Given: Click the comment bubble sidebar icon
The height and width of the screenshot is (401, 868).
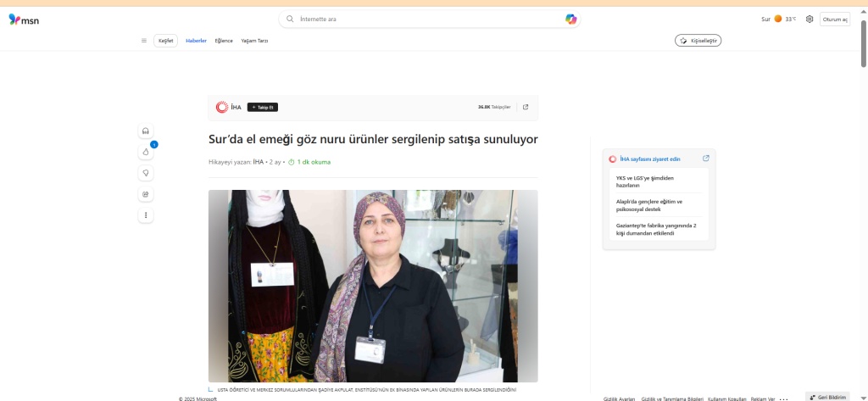Looking at the screenshot, I should 146,173.
